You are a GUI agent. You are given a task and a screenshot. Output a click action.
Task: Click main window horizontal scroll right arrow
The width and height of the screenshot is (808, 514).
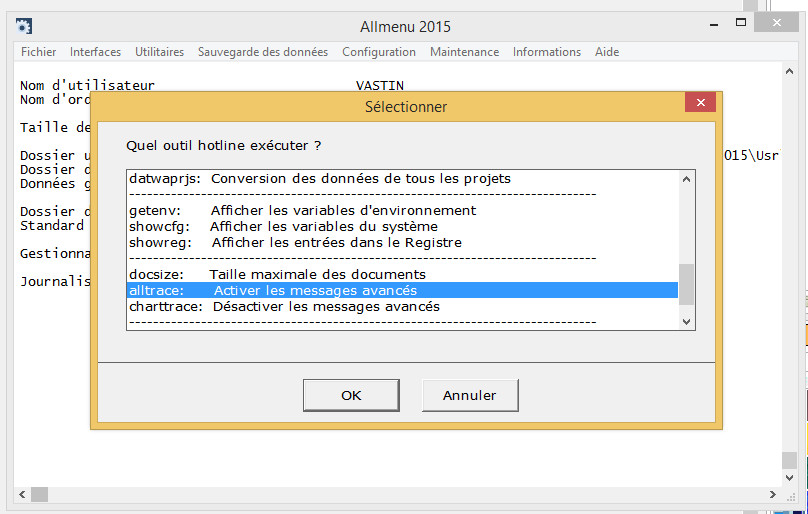pyautogui.click(x=773, y=494)
